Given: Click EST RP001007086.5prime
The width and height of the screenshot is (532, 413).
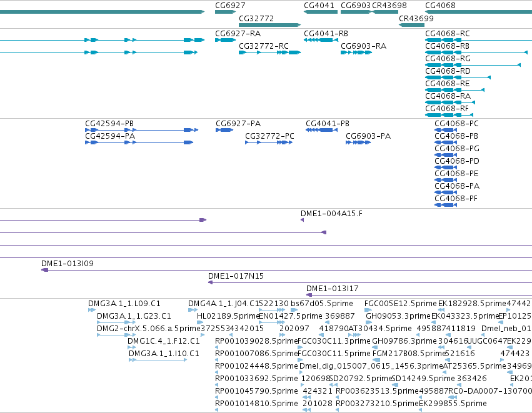Looking at the screenshot, I should click(256, 354).
